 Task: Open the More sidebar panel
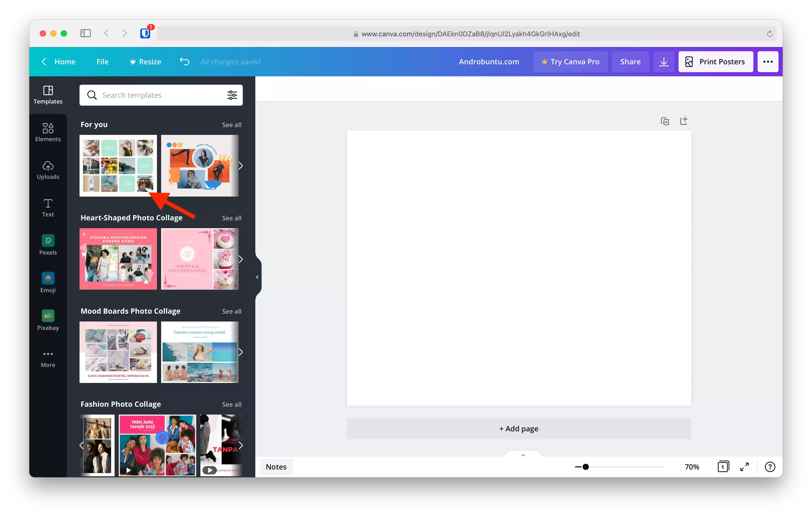click(48, 358)
